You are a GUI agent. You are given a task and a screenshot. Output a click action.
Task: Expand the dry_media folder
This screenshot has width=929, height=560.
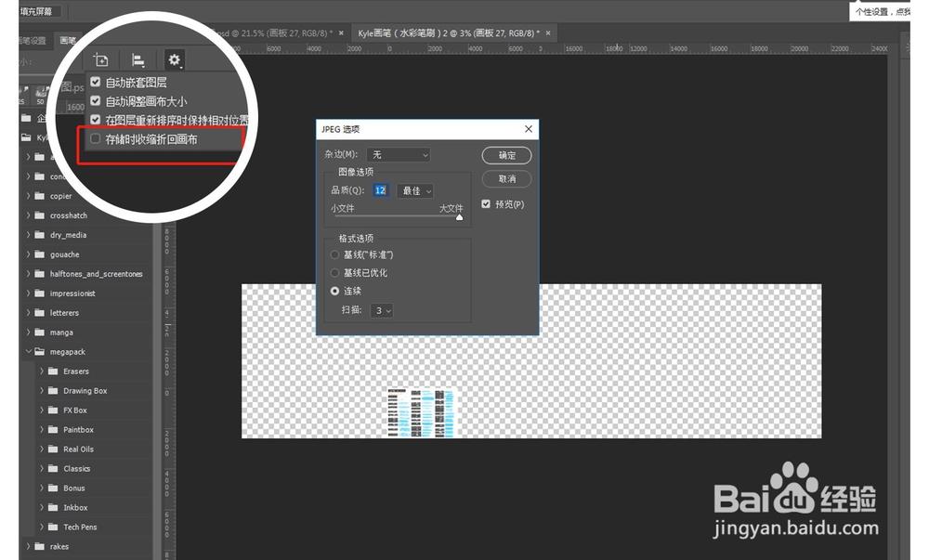(x=28, y=235)
